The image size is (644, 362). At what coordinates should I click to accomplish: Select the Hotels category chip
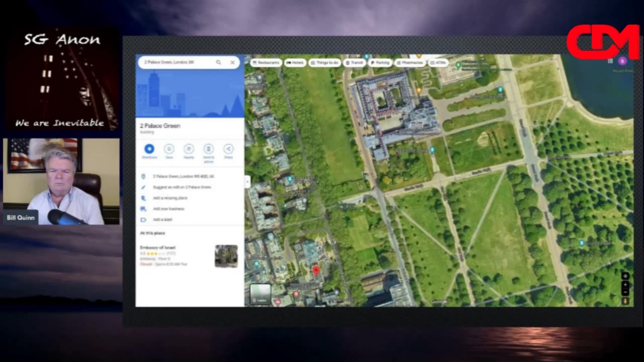click(295, 62)
